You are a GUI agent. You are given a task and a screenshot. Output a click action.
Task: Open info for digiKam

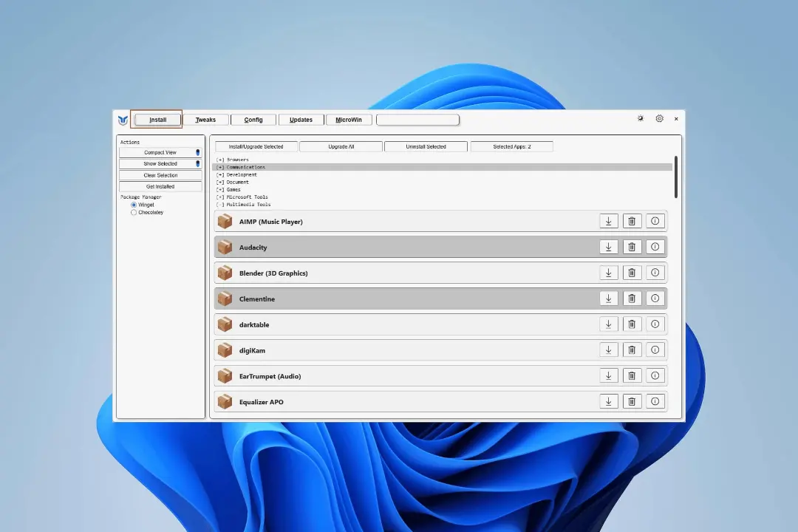coord(655,350)
